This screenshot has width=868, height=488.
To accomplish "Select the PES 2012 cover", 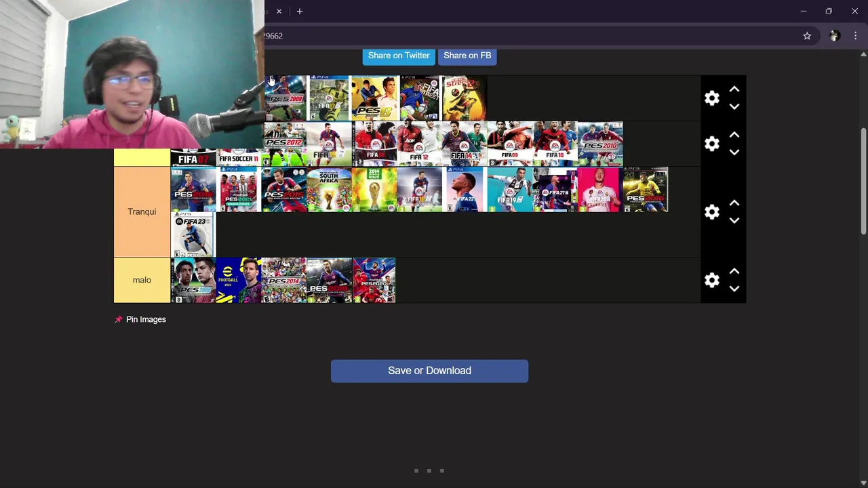I will 285,144.
